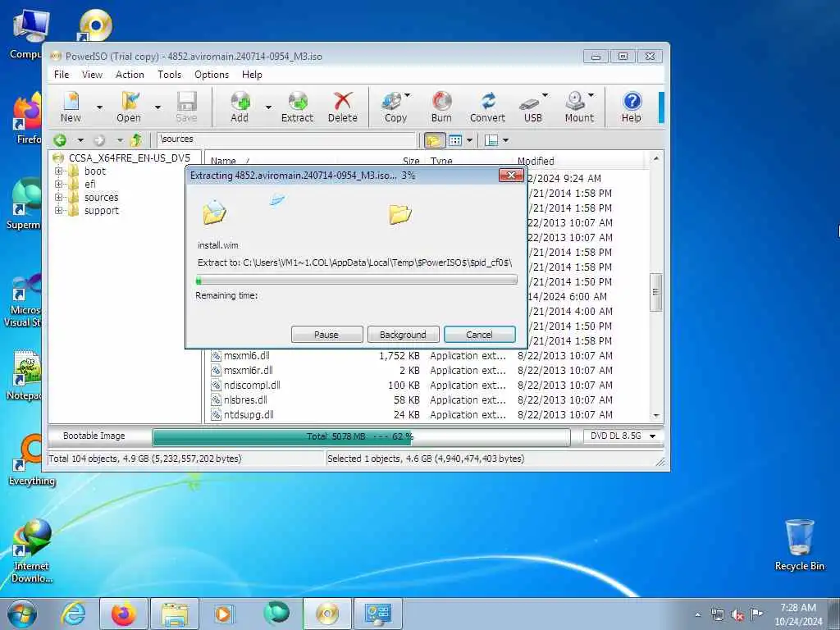Open the Tools menu
840x630 pixels.
click(169, 75)
